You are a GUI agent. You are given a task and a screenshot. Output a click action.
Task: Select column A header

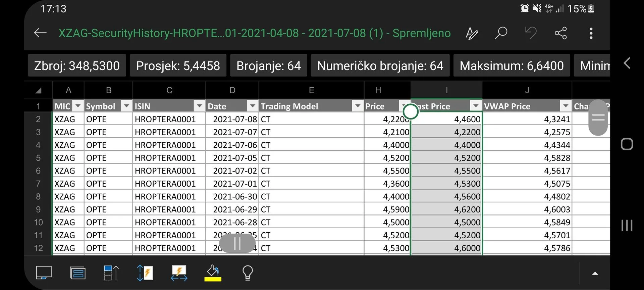click(68, 90)
